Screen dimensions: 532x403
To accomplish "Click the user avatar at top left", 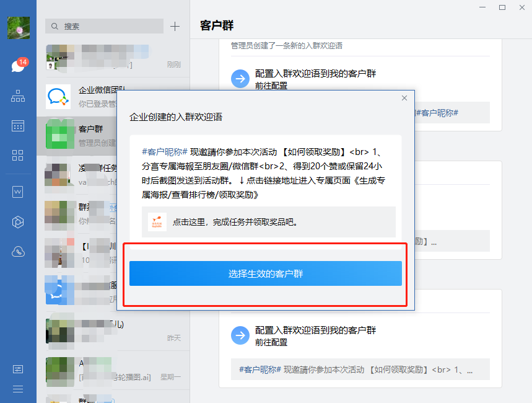I will pyautogui.click(x=18, y=28).
